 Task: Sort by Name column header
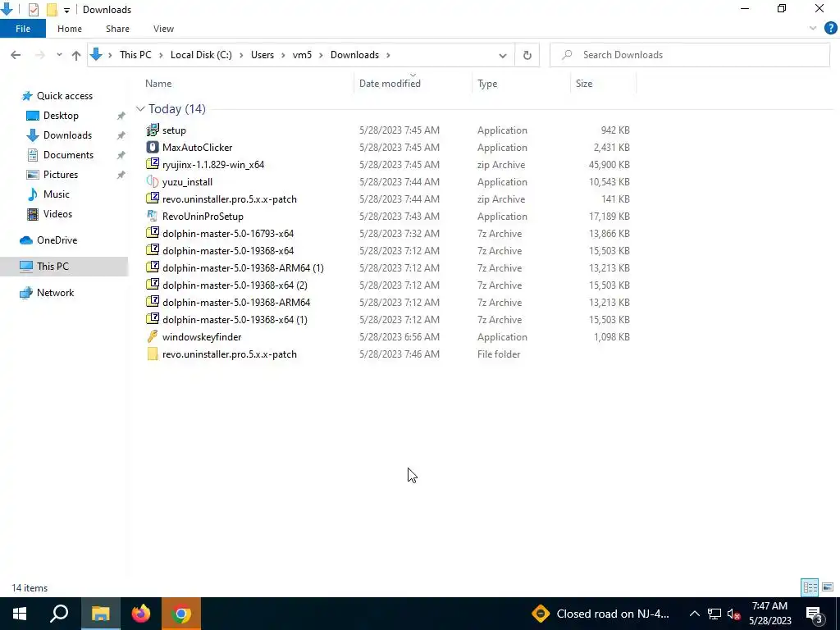[158, 84]
